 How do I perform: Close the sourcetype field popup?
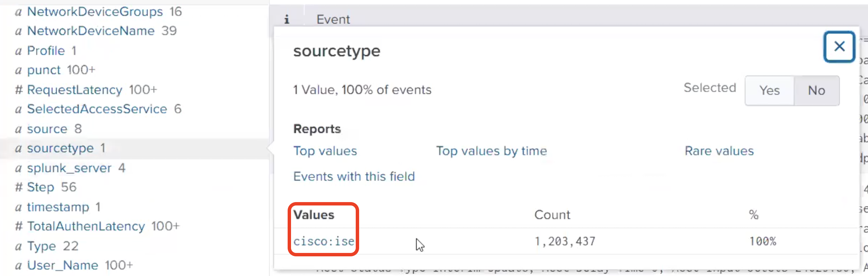tap(839, 46)
